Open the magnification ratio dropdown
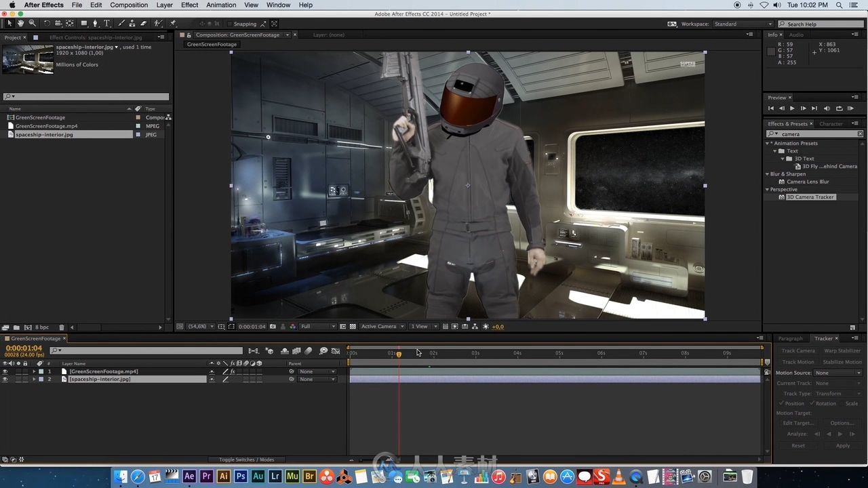The width and height of the screenshot is (868, 488). coord(201,326)
